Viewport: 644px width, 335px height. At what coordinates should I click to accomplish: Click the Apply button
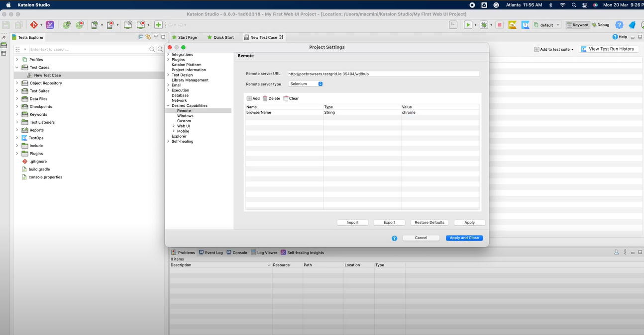[x=469, y=223]
